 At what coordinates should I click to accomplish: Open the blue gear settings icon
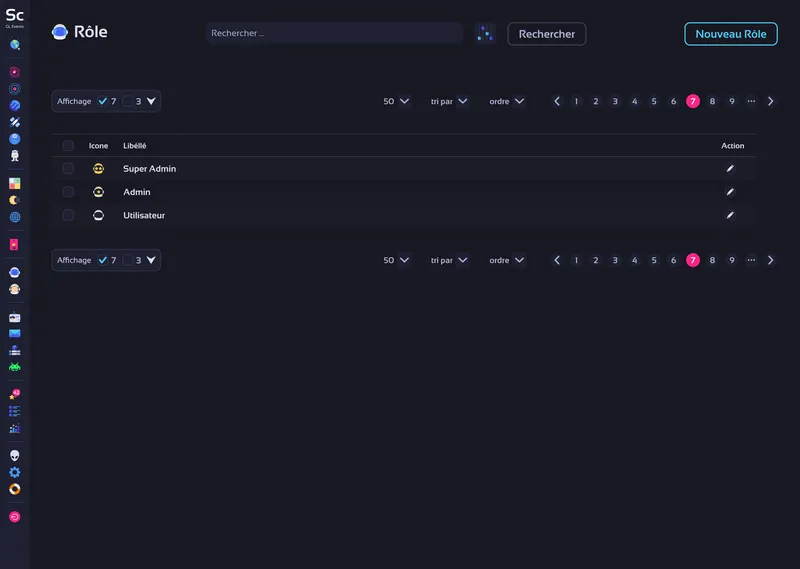tap(14, 472)
